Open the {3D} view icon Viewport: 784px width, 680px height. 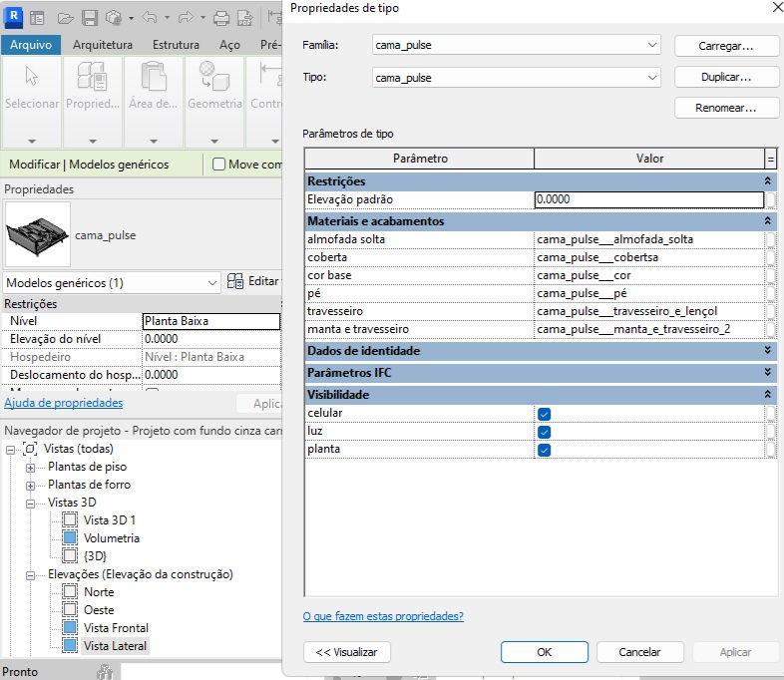(70, 556)
